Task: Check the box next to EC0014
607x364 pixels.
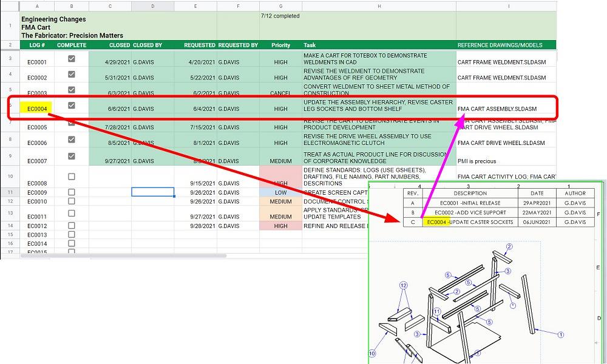Action: point(72,243)
